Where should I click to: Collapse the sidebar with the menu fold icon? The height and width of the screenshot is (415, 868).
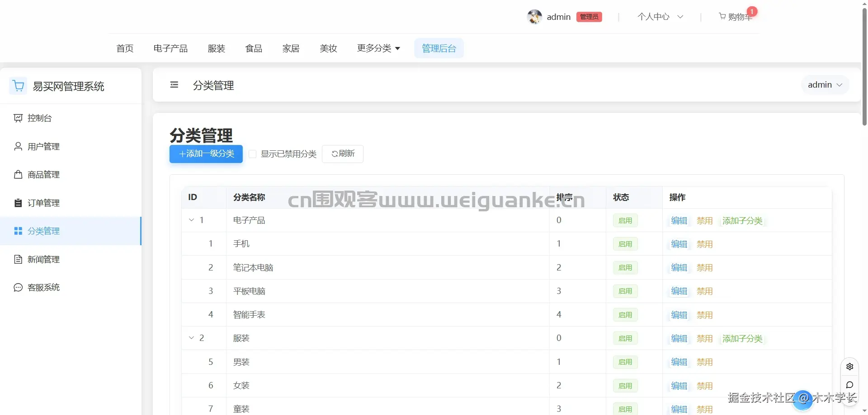(x=174, y=85)
